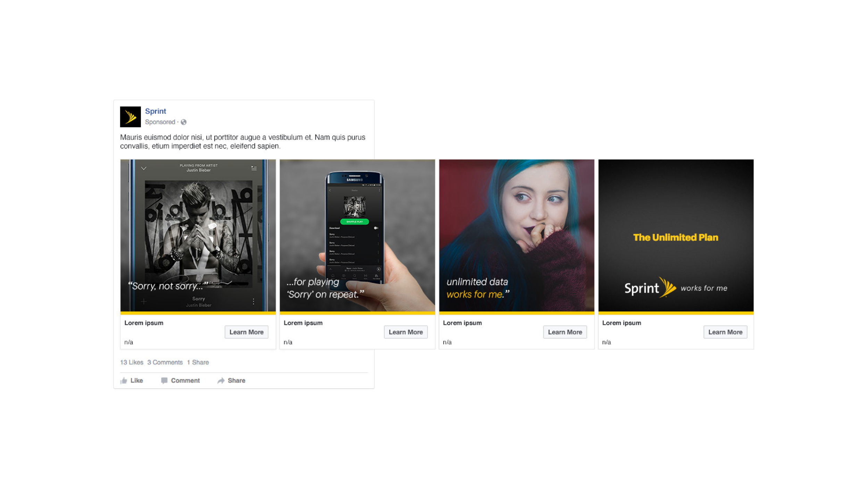The width and height of the screenshot is (868, 488).
Task: View the 3 Comments link
Action: [165, 362]
